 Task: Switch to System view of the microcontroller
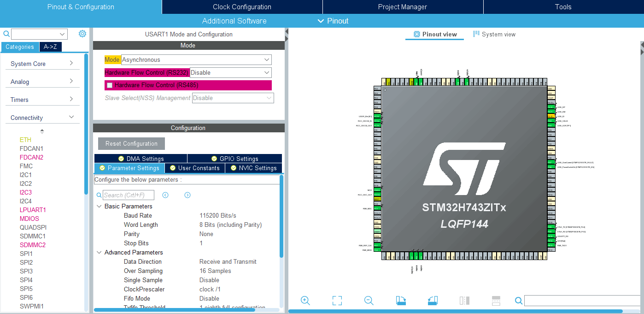pos(494,34)
